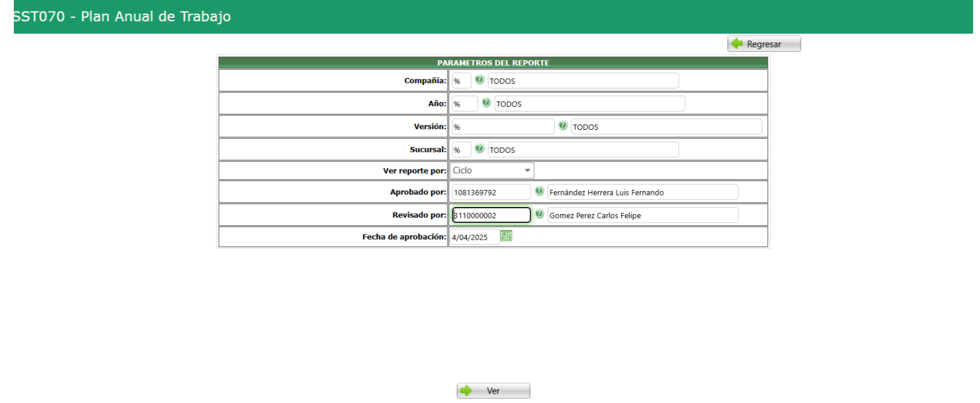The height and width of the screenshot is (403, 980).
Task: Click the Sucursal: label
Action: coord(428,150)
